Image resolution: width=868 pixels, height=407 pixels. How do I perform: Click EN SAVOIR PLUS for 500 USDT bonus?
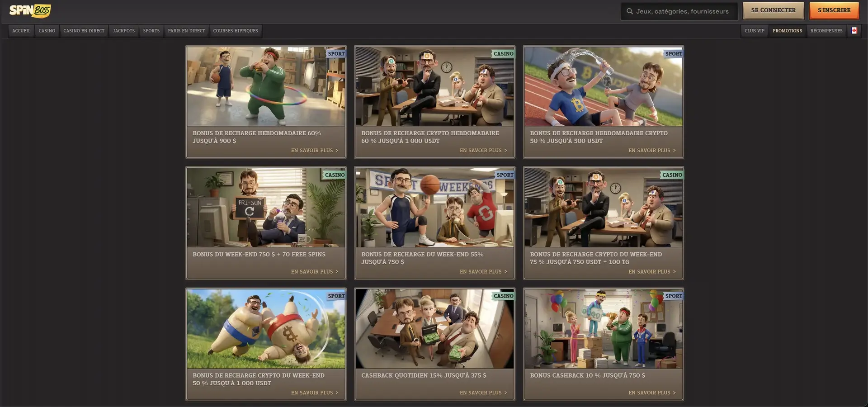[652, 151]
